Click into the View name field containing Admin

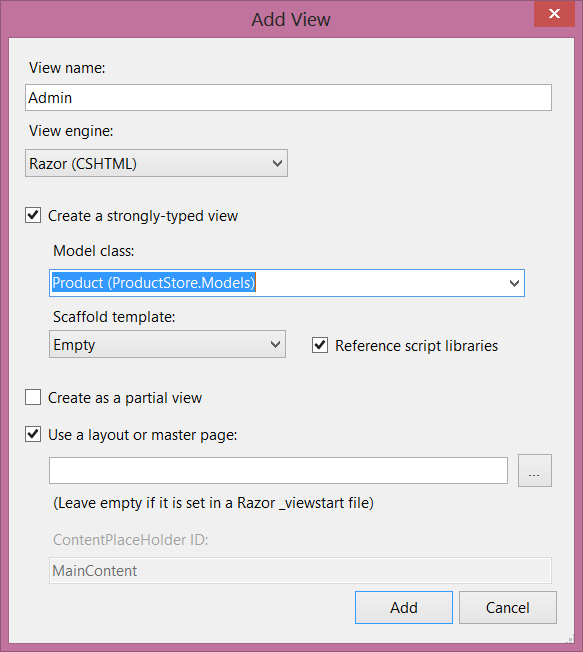(x=288, y=98)
